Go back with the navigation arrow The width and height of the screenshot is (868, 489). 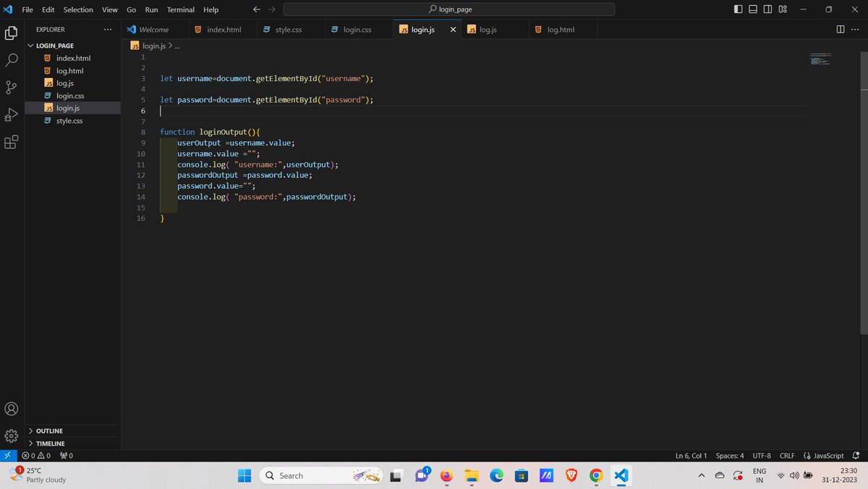click(257, 9)
